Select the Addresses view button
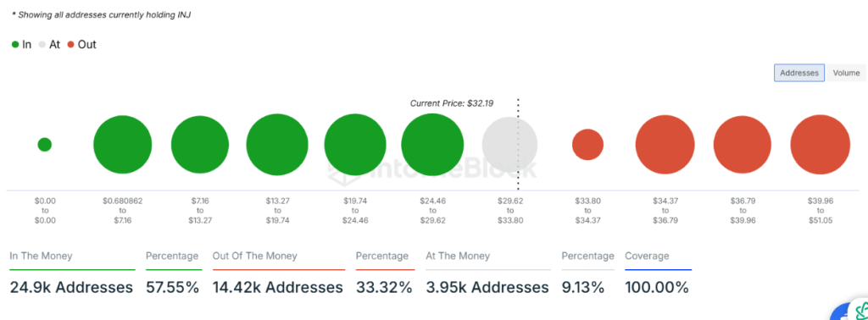Image resolution: width=868 pixels, height=320 pixels. [799, 73]
